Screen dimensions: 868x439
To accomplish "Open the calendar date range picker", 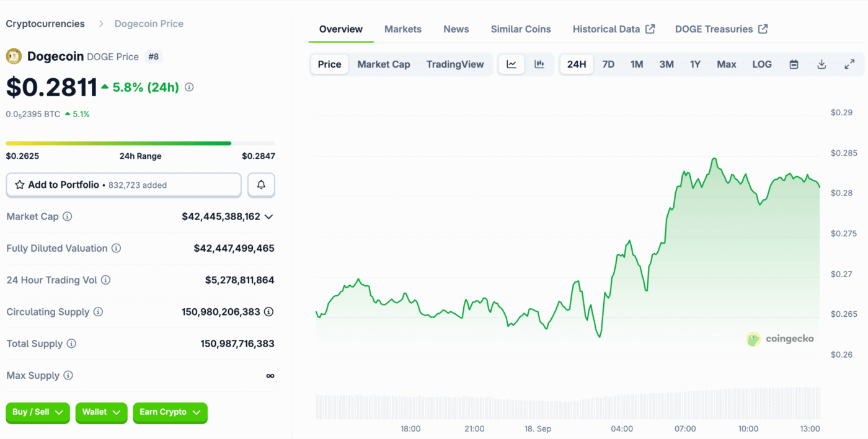I will tap(794, 64).
